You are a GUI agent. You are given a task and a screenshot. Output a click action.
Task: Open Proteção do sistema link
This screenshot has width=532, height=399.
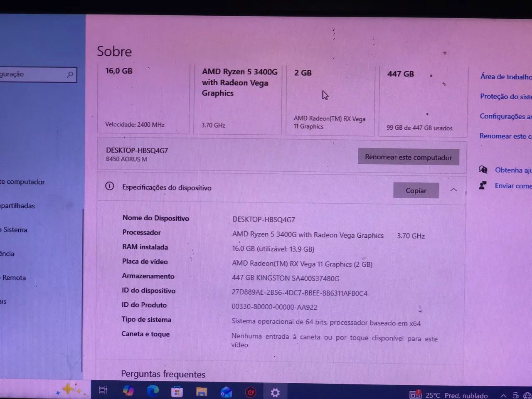[x=506, y=96]
